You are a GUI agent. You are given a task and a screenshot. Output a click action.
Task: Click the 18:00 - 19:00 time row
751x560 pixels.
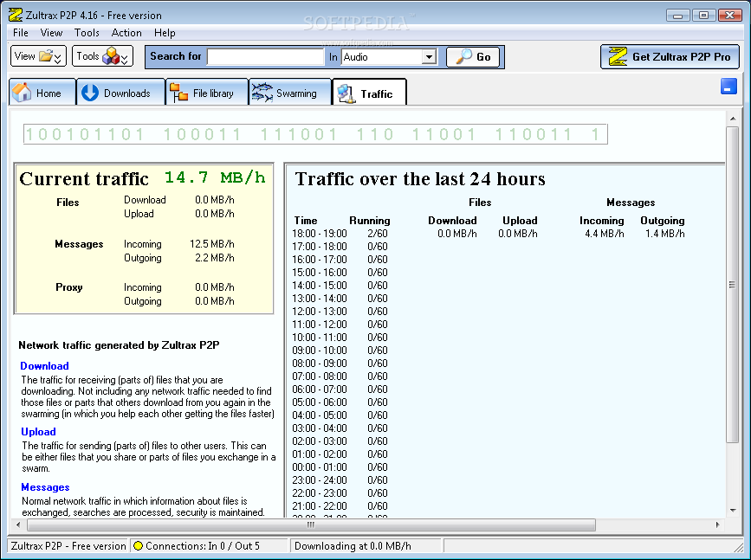point(320,234)
